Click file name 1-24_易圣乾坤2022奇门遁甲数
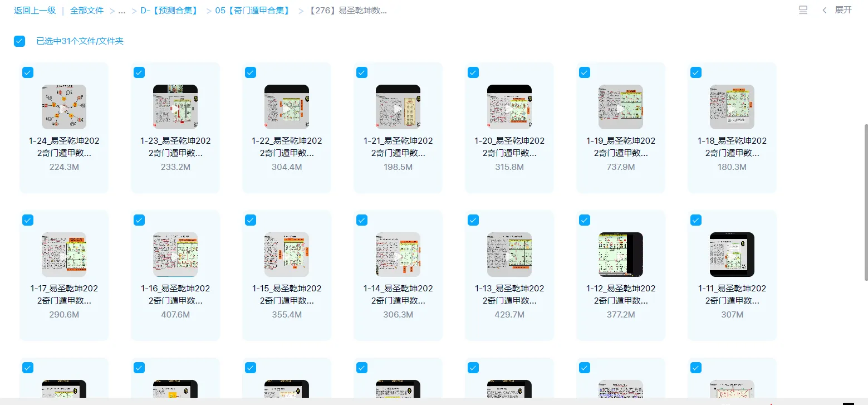 tap(64, 147)
